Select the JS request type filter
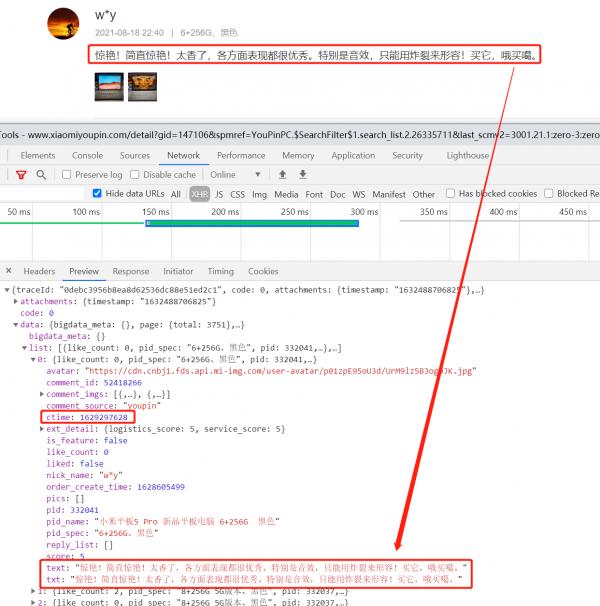Viewport: 600px width, 606px height. 218,194
